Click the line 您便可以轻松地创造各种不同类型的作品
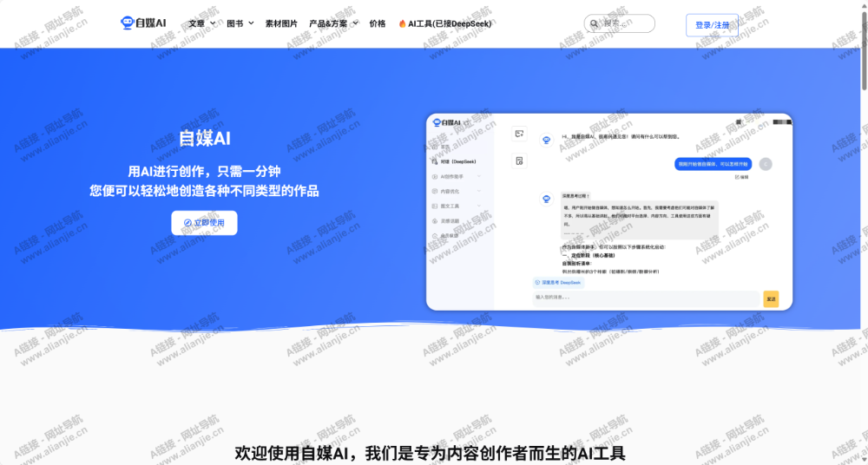The height and width of the screenshot is (465, 868). 204,191
